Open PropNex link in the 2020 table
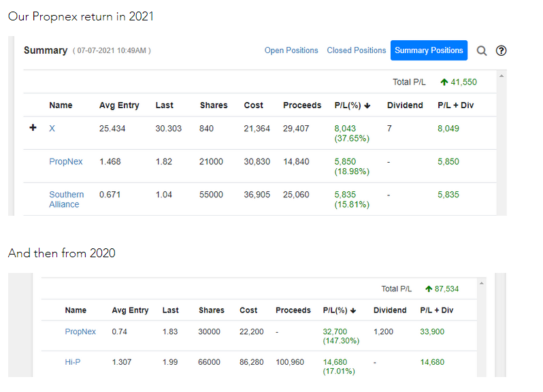Image resolution: width=543 pixels, height=392 pixels. point(80,331)
